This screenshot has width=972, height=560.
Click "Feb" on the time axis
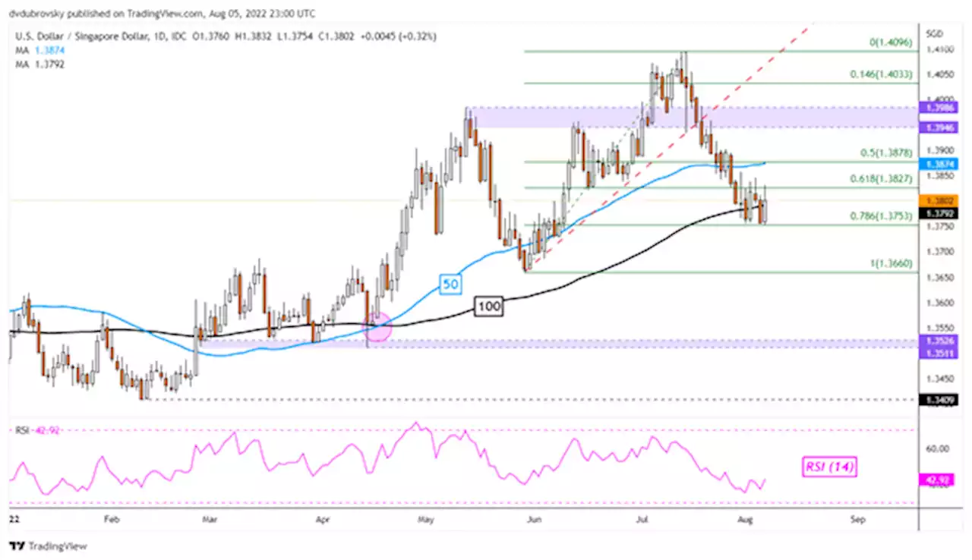[x=112, y=520]
